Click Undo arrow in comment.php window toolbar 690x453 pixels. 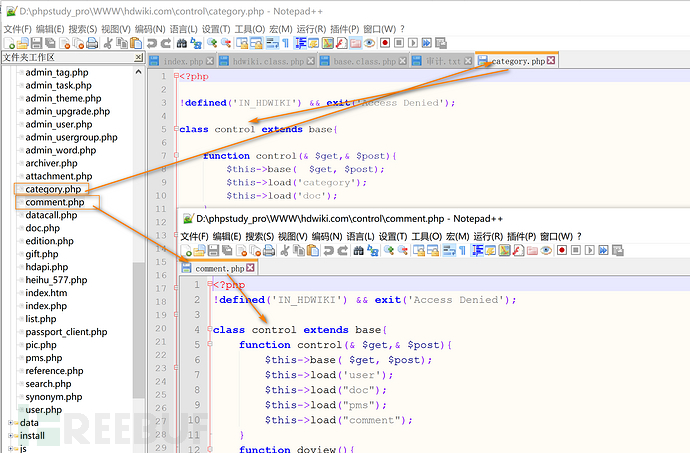tap(328, 251)
